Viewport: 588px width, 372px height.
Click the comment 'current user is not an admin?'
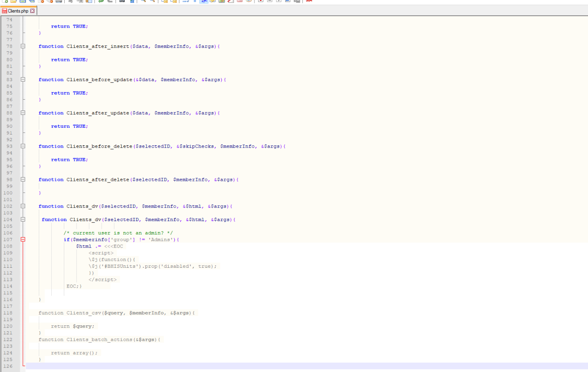tap(118, 233)
